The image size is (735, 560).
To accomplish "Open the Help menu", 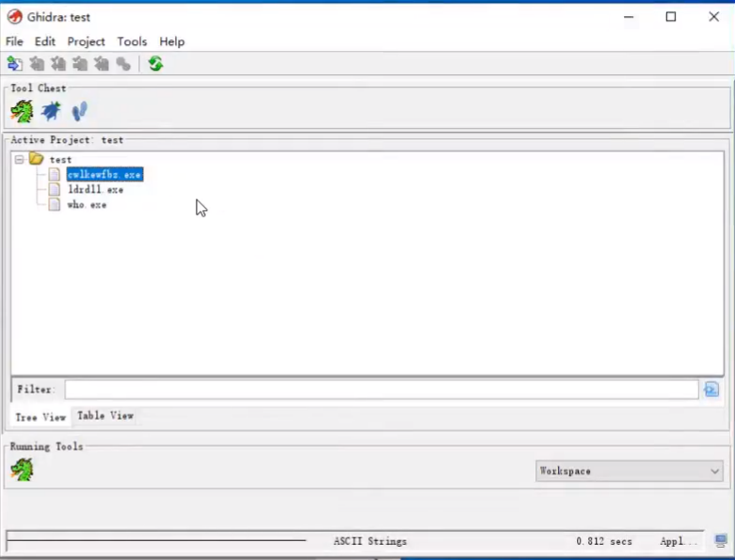I will [x=171, y=41].
